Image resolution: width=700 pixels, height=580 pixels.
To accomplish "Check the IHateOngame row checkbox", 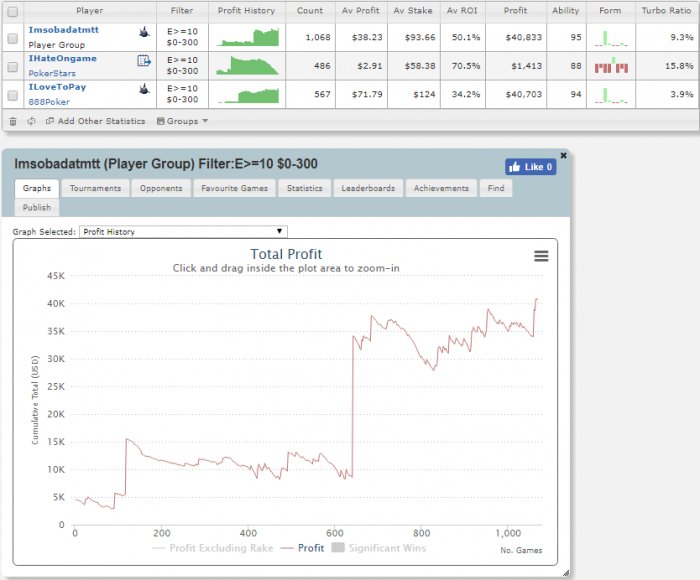I will tap(13, 67).
